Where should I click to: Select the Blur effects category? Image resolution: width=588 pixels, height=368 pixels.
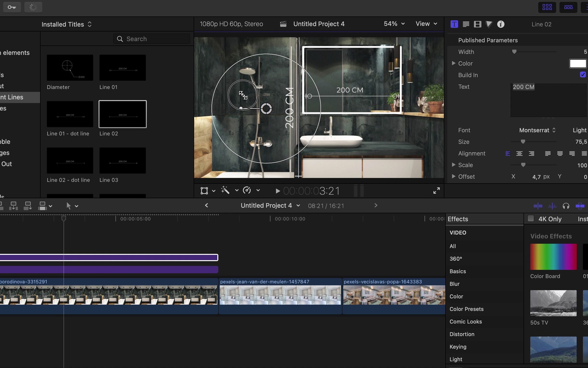click(x=454, y=284)
